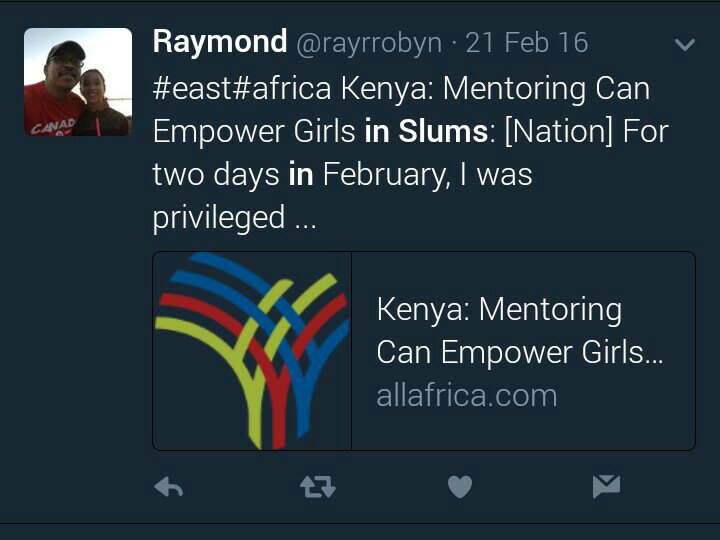
Task: Click the display name Raymond
Action: pos(220,42)
